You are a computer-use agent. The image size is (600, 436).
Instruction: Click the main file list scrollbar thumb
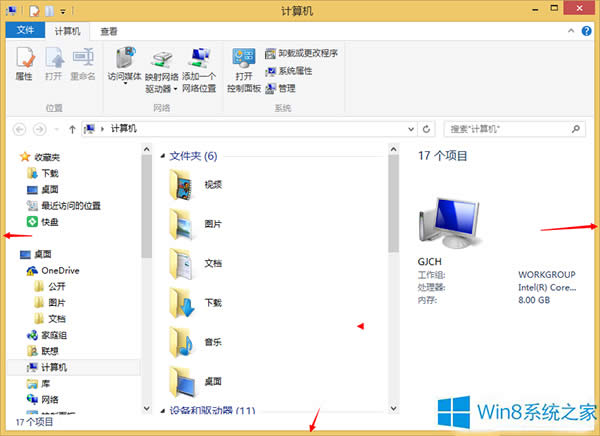(x=393, y=204)
